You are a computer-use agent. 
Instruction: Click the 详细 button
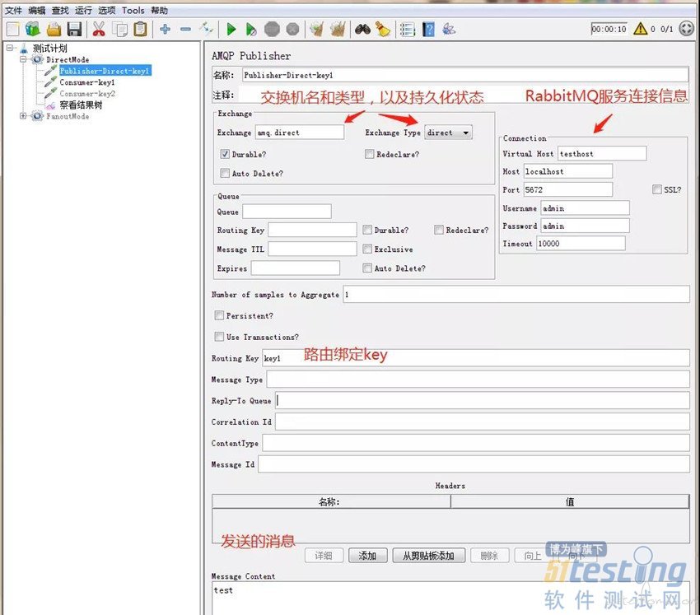coord(324,556)
